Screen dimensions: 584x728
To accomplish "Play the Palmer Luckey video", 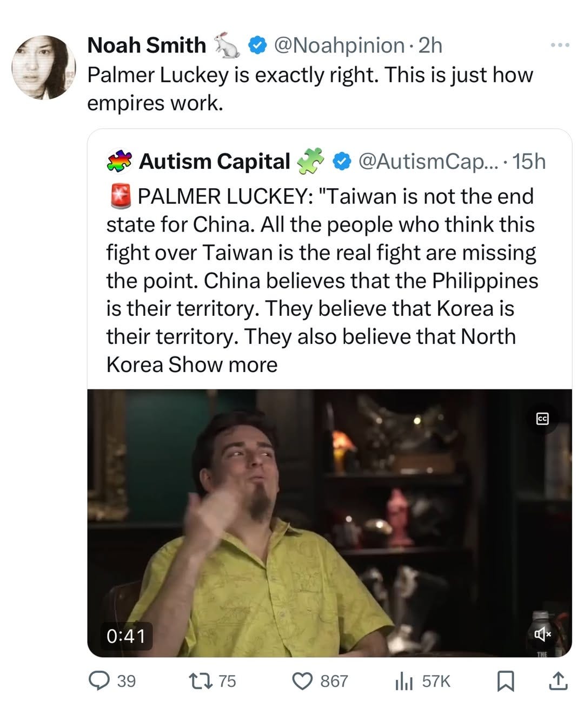I will click(329, 523).
